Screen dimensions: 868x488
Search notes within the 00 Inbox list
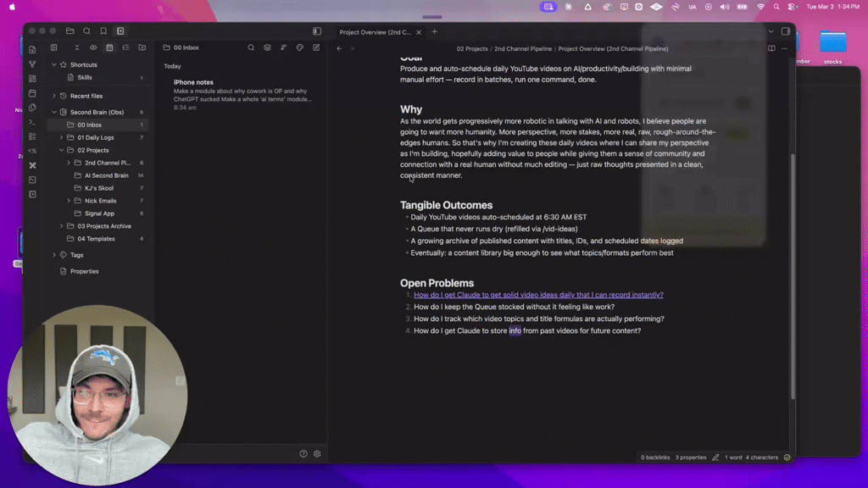(251, 47)
